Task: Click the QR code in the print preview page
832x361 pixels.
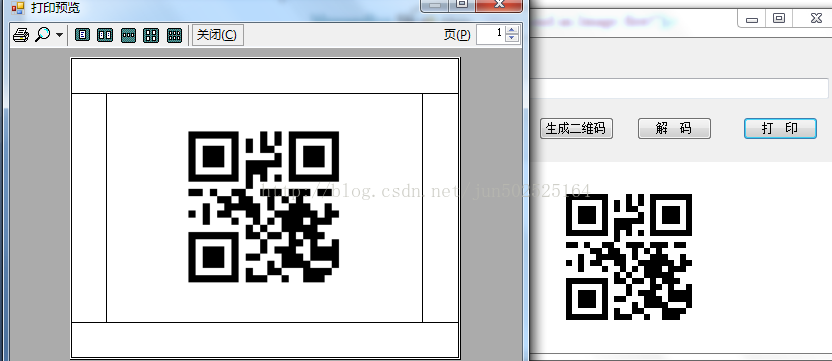Action: click(264, 207)
